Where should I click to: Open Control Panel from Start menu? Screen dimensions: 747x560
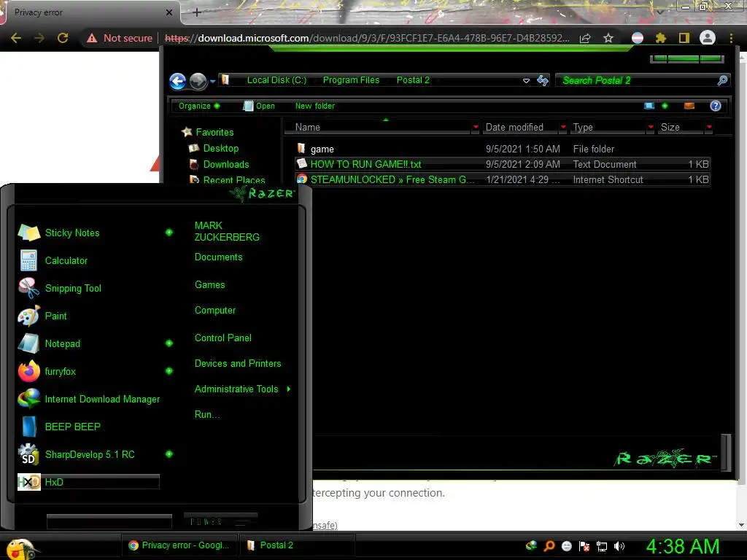pyautogui.click(x=223, y=338)
